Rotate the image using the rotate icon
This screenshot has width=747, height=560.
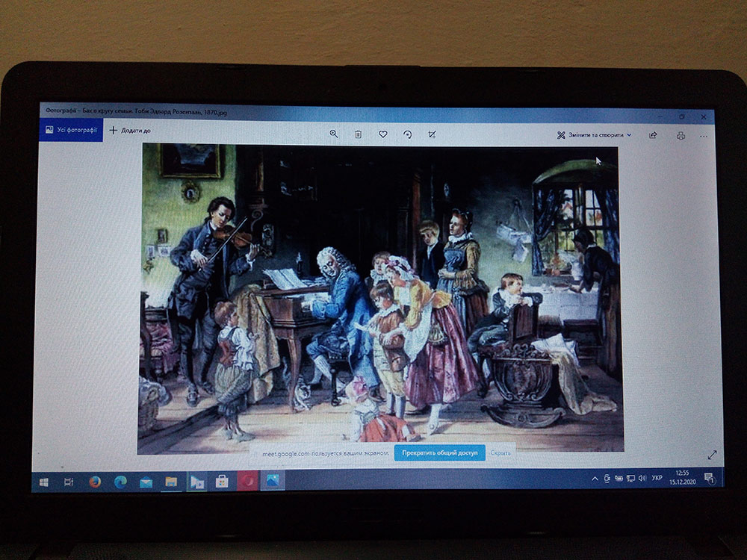407,134
